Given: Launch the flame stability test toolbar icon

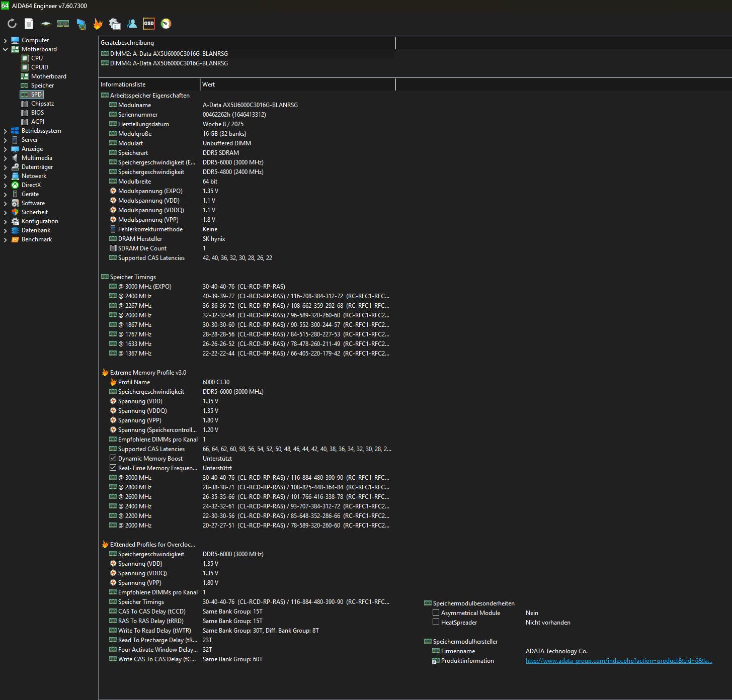Looking at the screenshot, I should [x=98, y=24].
